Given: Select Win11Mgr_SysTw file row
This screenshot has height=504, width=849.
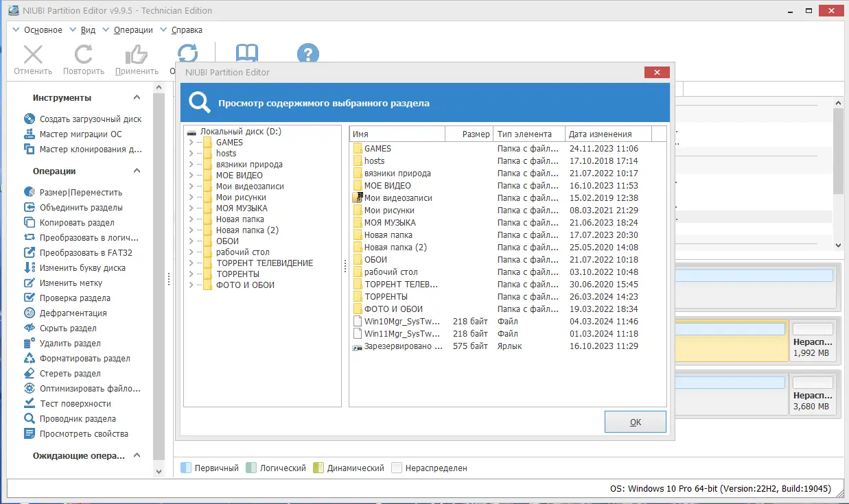Looking at the screenshot, I should point(508,333).
